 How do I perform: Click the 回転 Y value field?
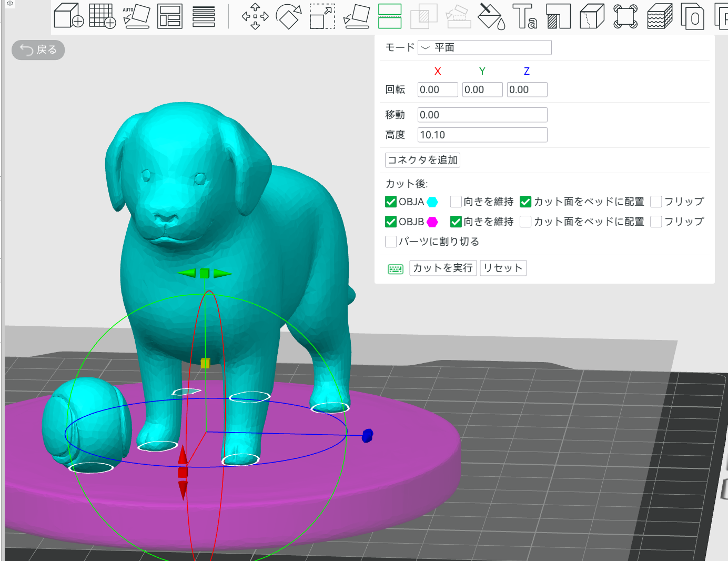[x=482, y=89]
